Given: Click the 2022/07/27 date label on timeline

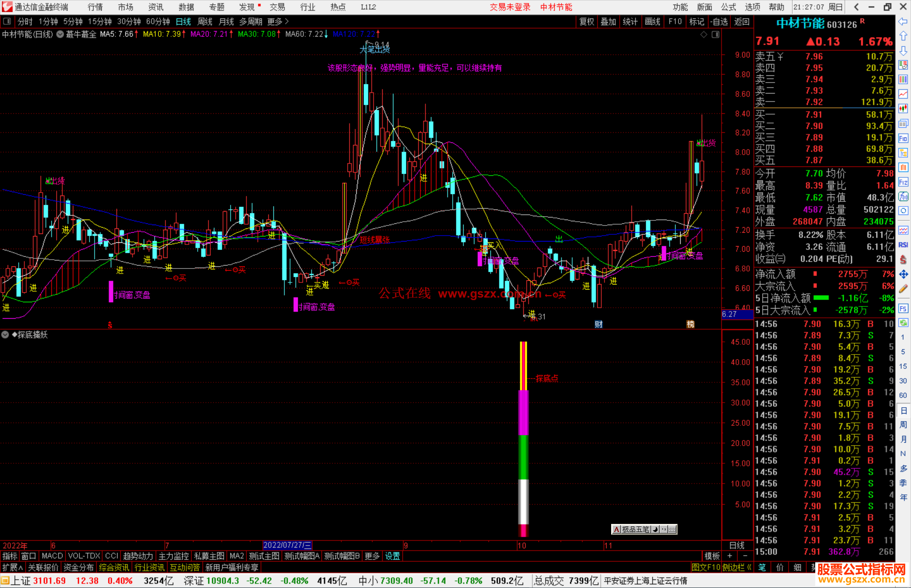Looking at the screenshot, I should tap(287, 545).
